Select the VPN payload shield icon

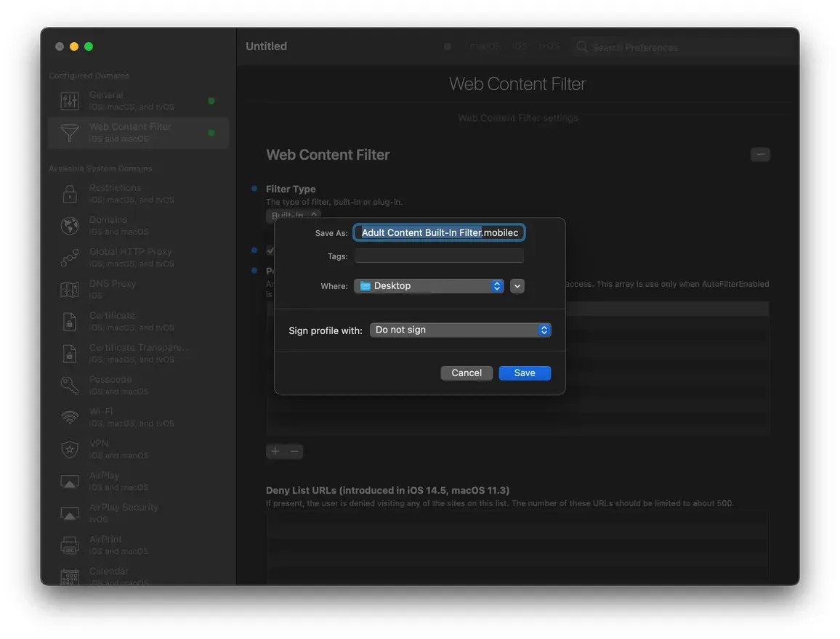(x=69, y=448)
